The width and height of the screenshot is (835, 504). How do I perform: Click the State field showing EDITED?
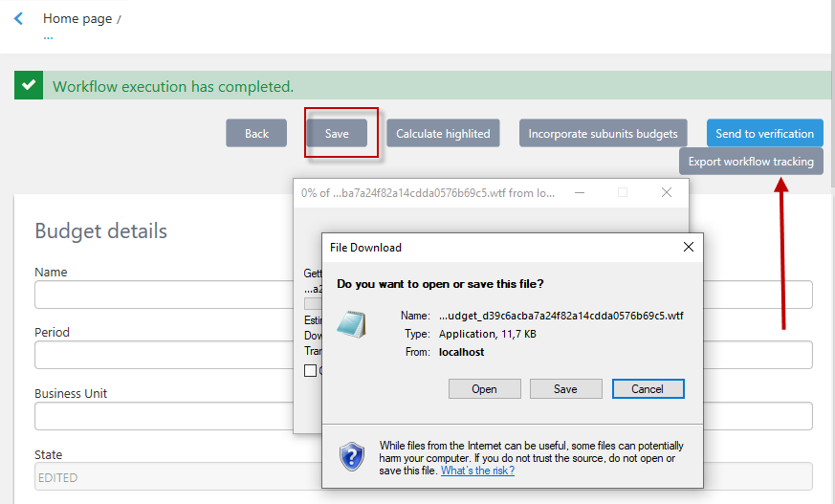179,476
